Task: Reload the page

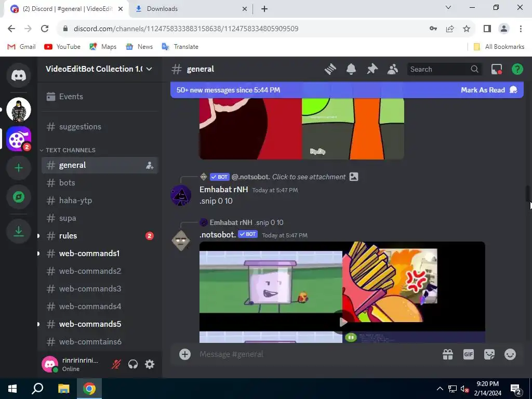Action: click(45, 29)
